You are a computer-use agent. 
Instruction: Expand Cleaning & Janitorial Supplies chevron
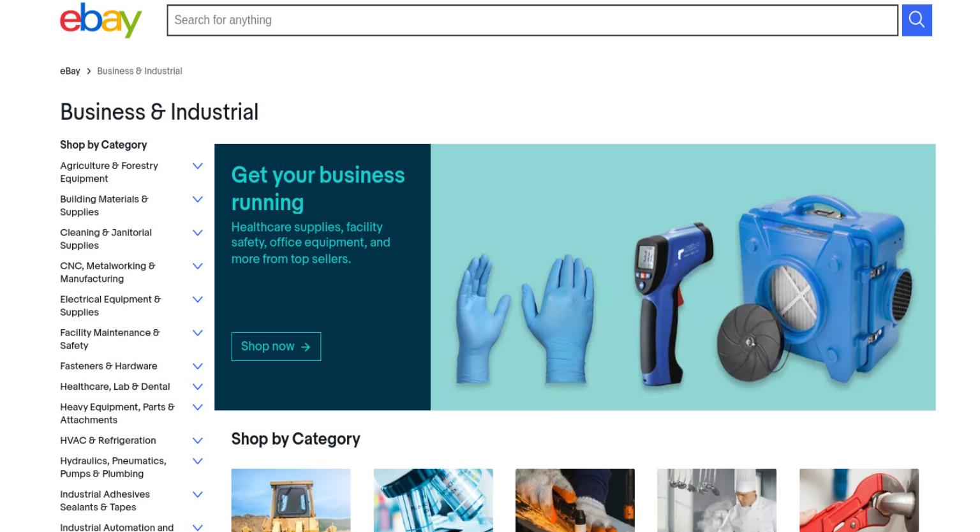[198, 232]
